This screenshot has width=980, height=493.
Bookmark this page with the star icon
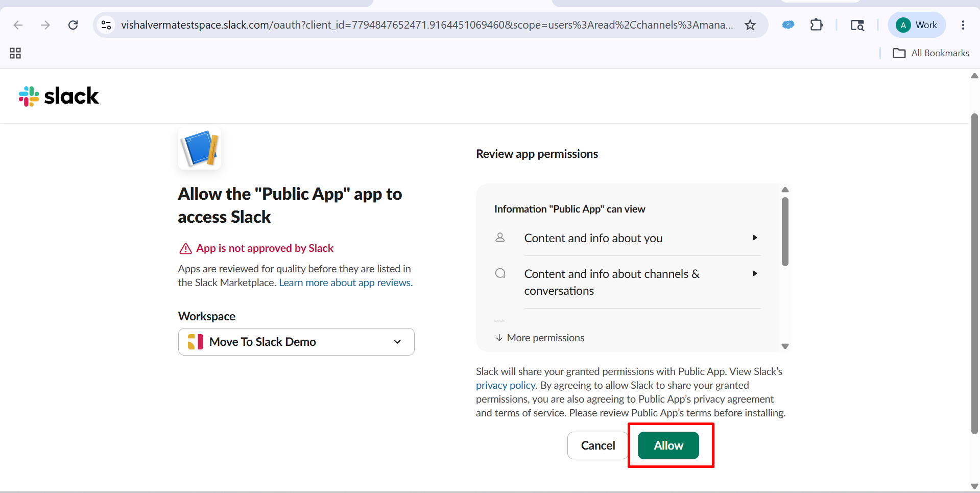pyautogui.click(x=750, y=25)
